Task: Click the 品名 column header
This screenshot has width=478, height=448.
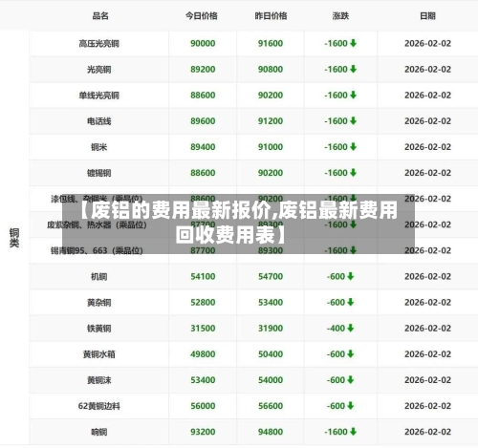Action: 100,16
